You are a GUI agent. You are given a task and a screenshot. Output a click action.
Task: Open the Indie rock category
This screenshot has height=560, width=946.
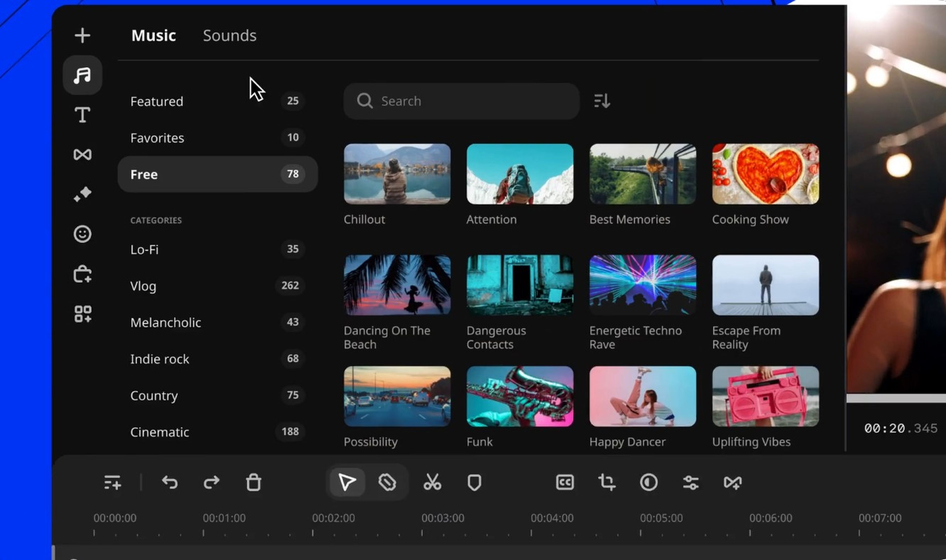[x=218, y=359]
